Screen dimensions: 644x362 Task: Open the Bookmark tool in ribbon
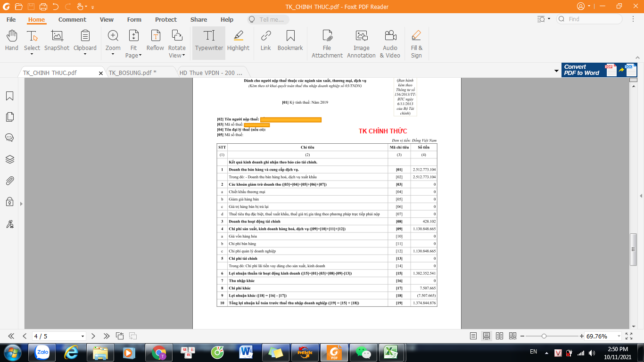(x=290, y=41)
